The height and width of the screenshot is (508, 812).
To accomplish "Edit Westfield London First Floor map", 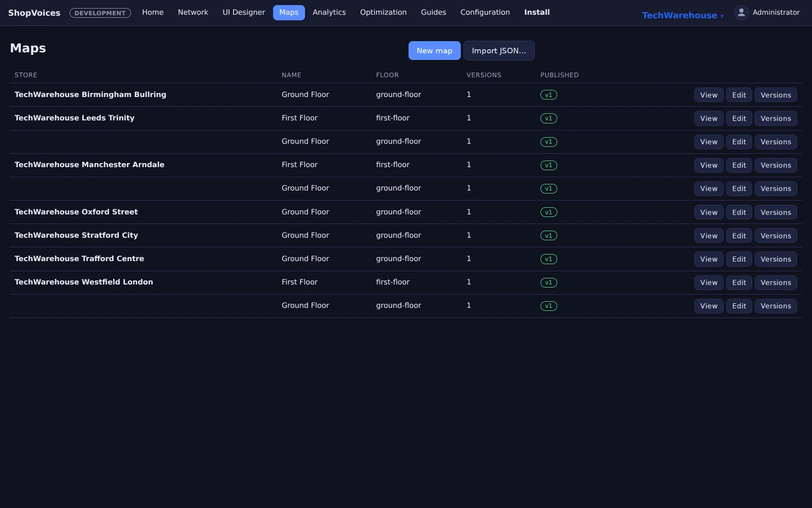I will tap(739, 282).
